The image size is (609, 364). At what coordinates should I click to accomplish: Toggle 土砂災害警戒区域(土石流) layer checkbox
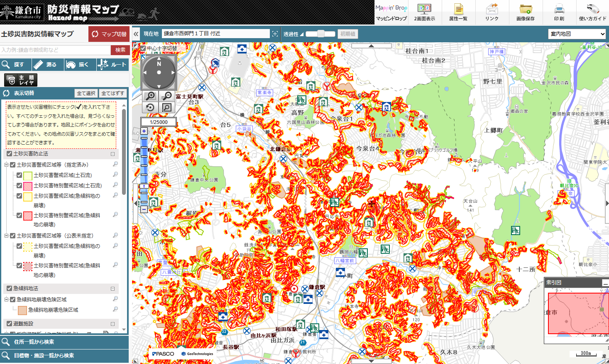pos(19,175)
